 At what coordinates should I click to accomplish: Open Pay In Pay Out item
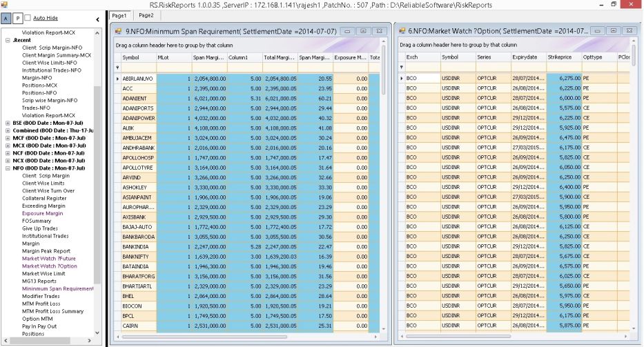[x=39, y=326]
